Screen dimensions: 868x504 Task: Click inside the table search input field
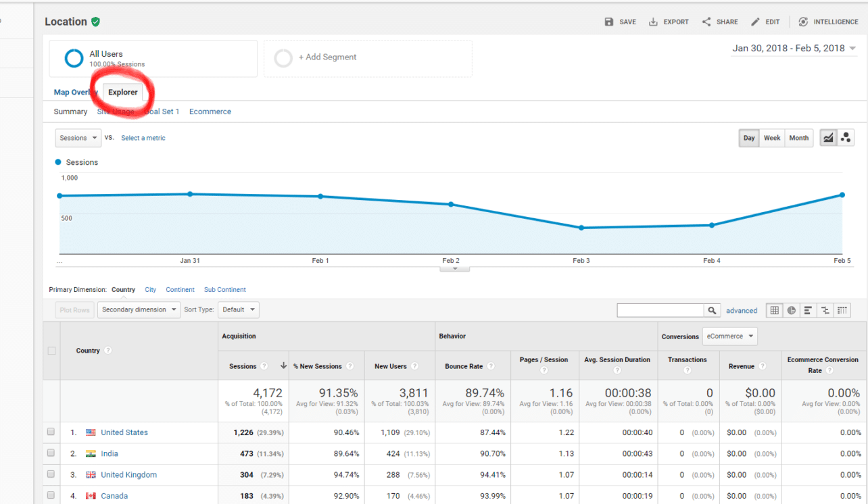click(660, 310)
